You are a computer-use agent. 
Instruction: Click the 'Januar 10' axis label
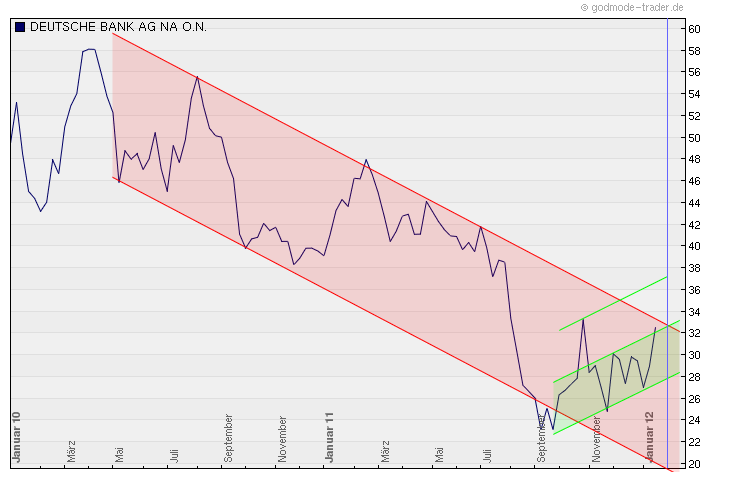pyautogui.click(x=17, y=437)
